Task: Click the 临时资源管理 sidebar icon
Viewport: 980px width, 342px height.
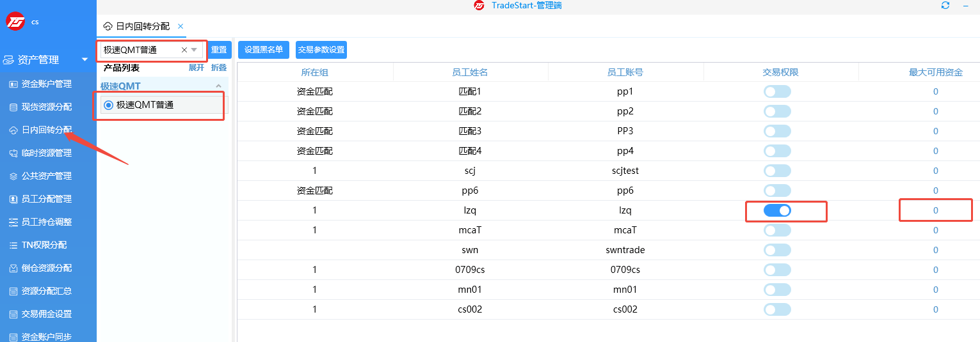Action: coord(13,153)
